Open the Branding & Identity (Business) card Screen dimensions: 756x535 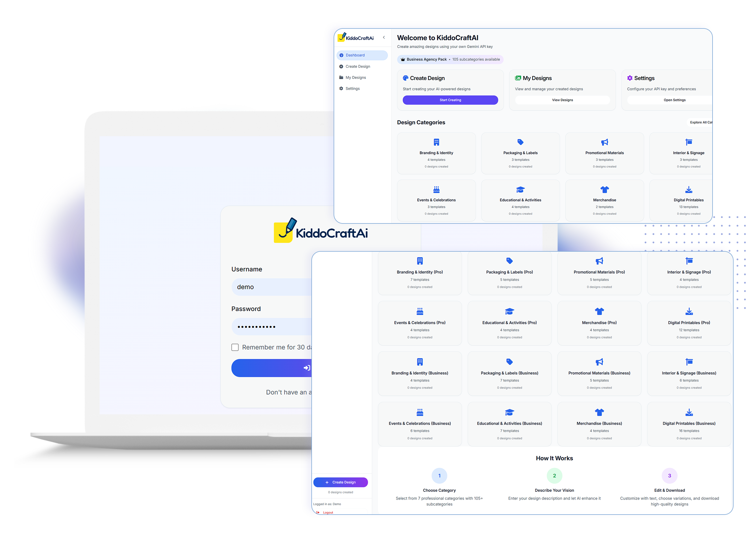click(420, 373)
